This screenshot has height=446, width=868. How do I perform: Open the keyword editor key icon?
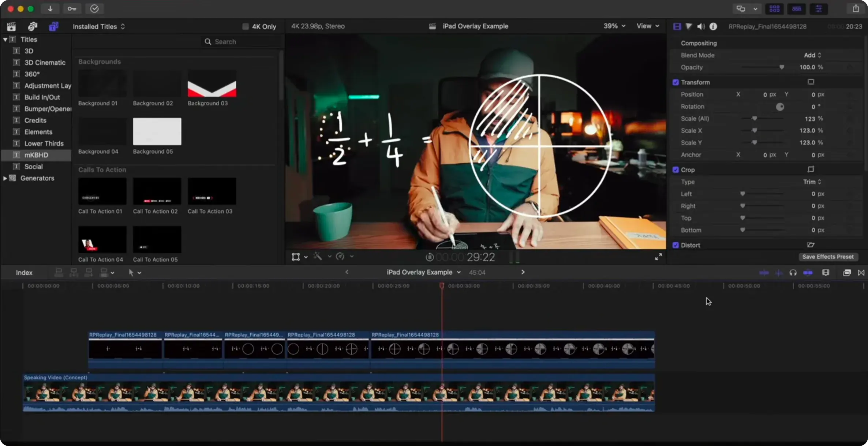click(x=72, y=8)
